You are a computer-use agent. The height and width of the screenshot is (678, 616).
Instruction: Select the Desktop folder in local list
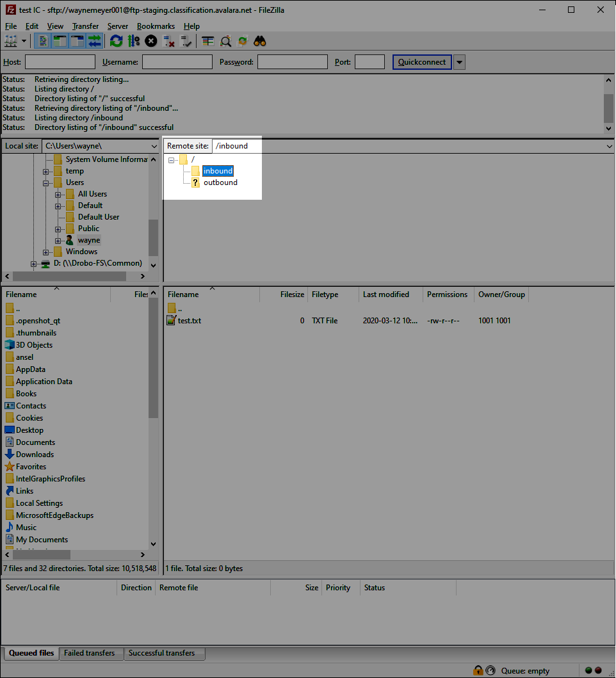(x=30, y=430)
